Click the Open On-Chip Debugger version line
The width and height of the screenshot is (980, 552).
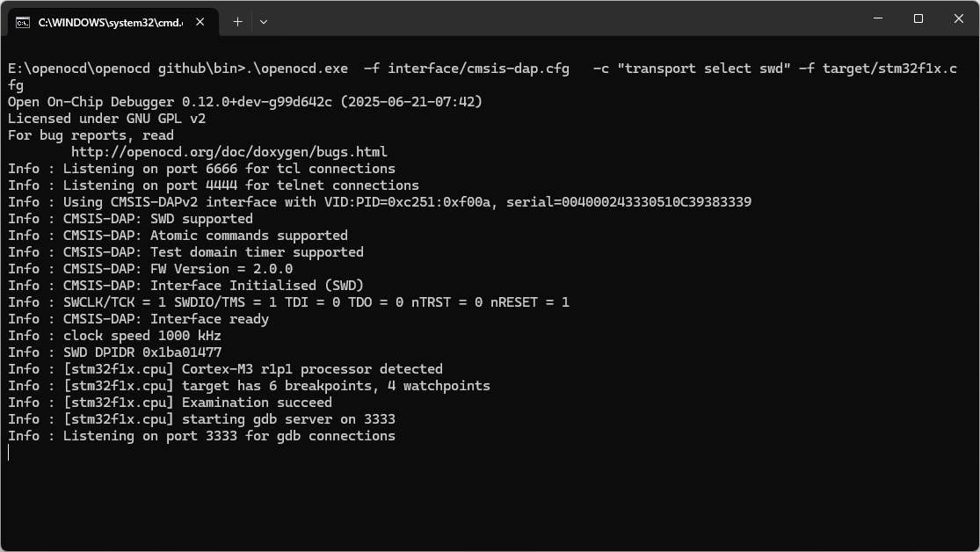coord(245,102)
